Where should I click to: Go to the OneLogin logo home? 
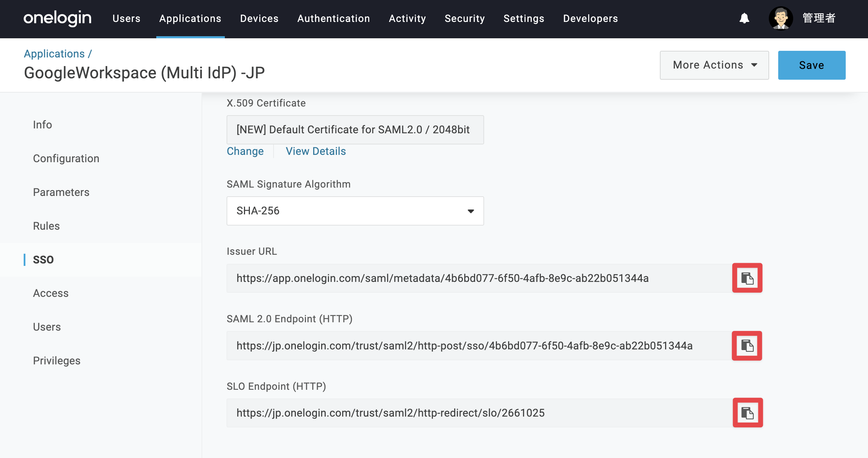(57, 18)
